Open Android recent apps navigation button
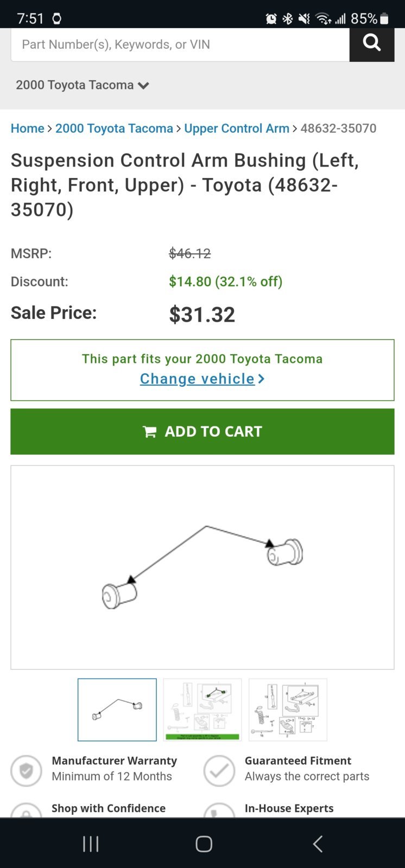The image size is (405, 868). 91,844
